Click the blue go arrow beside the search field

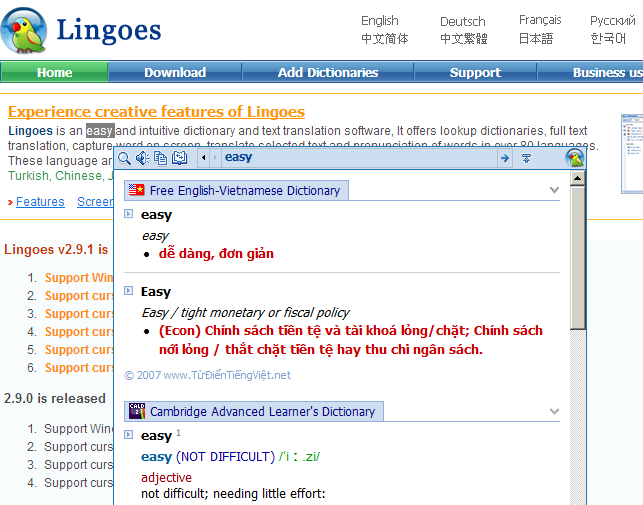[x=505, y=158]
